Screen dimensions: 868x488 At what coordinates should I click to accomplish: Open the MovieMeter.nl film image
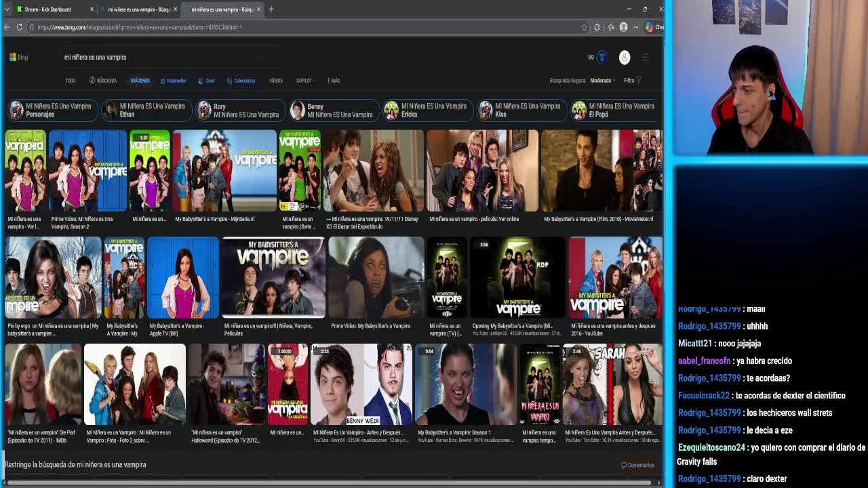(601, 171)
